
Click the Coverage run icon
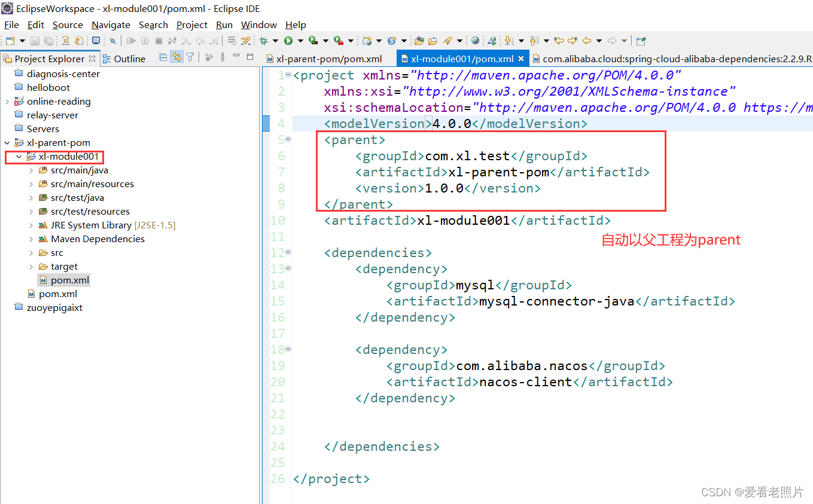313,41
